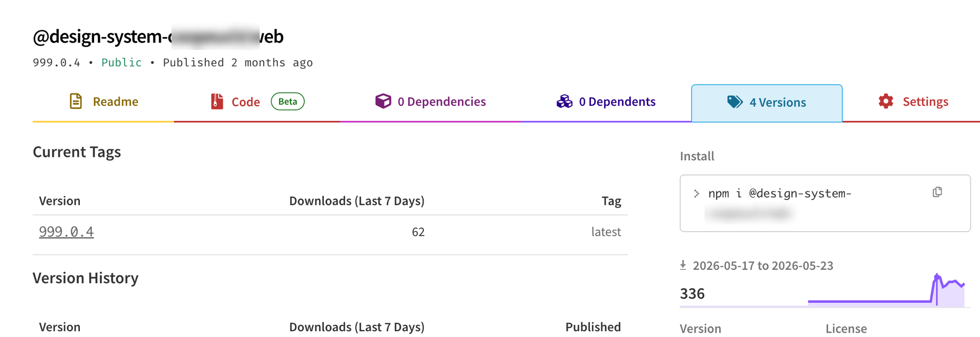Click the Beta badge beside Code
The image size is (980, 337).
click(288, 101)
